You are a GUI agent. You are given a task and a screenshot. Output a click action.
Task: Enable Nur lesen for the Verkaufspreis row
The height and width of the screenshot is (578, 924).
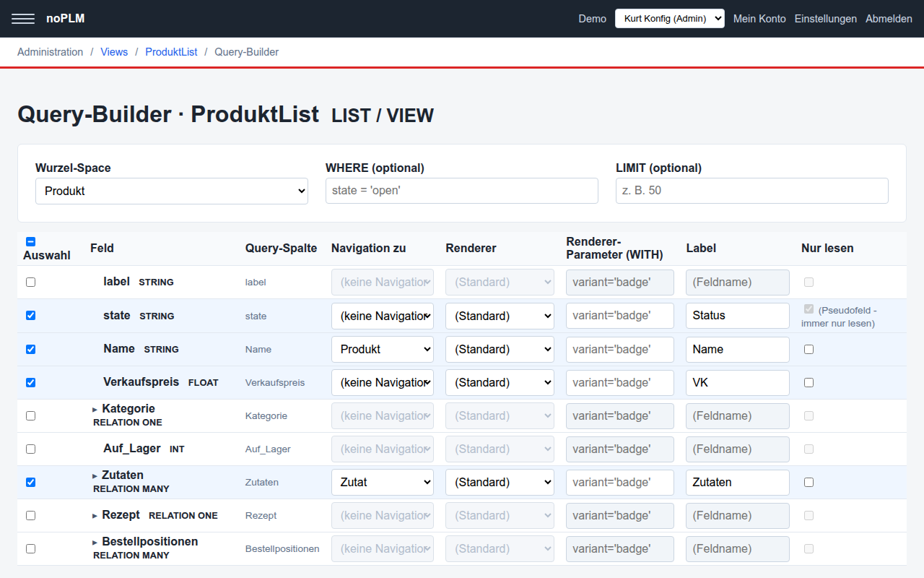point(808,382)
